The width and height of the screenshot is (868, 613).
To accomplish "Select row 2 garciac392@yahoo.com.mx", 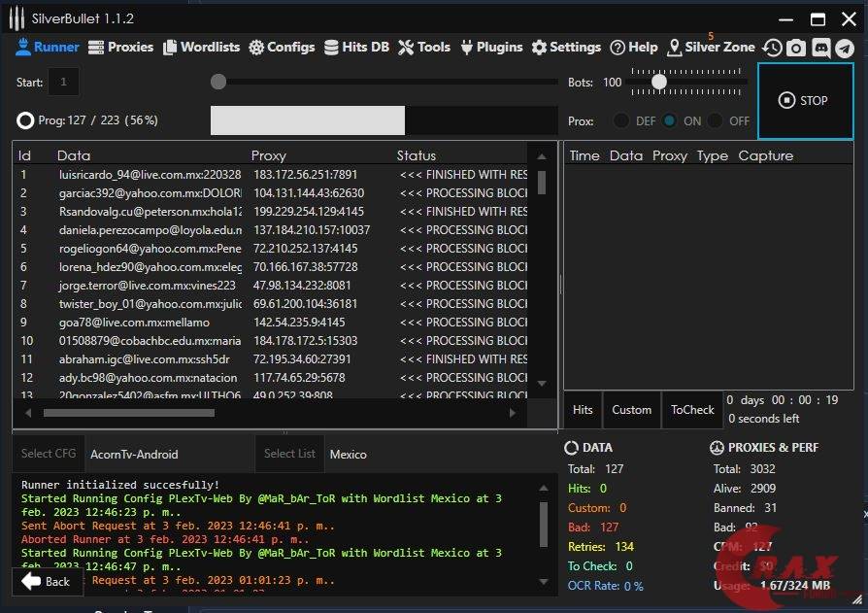I will (271, 192).
